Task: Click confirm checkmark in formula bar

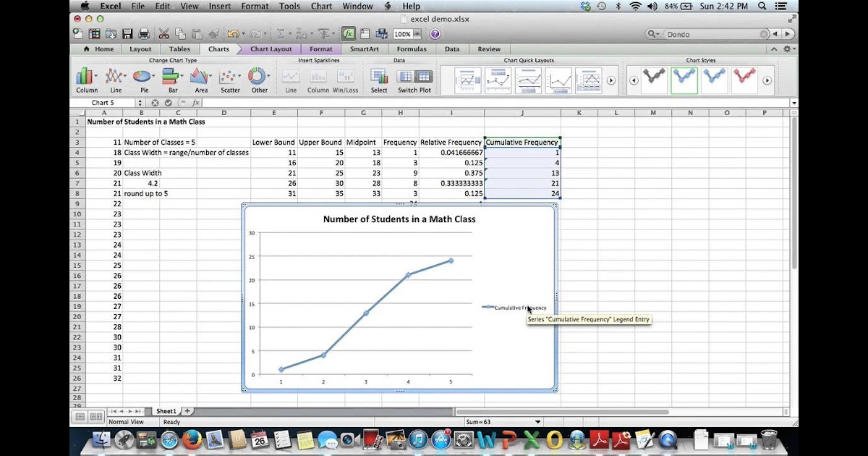Action: pyautogui.click(x=169, y=103)
